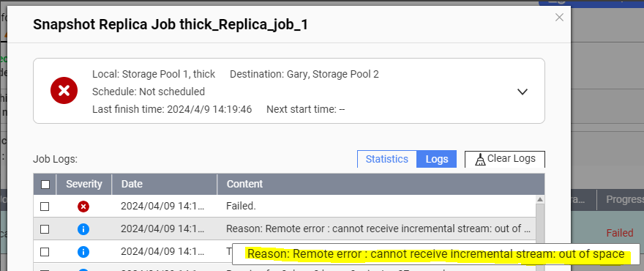
Task: Switch to the Statistics tab
Action: pyautogui.click(x=387, y=159)
